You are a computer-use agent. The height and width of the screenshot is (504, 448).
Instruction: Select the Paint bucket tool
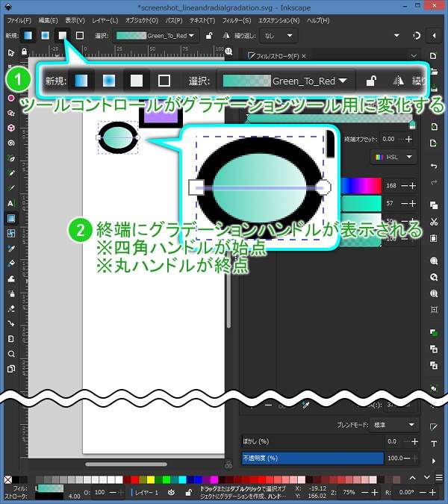(11, 264)
